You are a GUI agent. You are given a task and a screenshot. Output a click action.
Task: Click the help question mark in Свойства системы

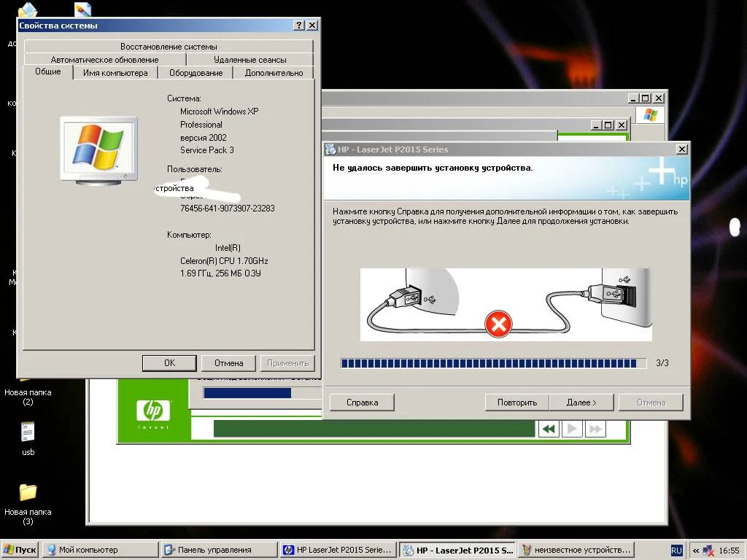(298, 26)
